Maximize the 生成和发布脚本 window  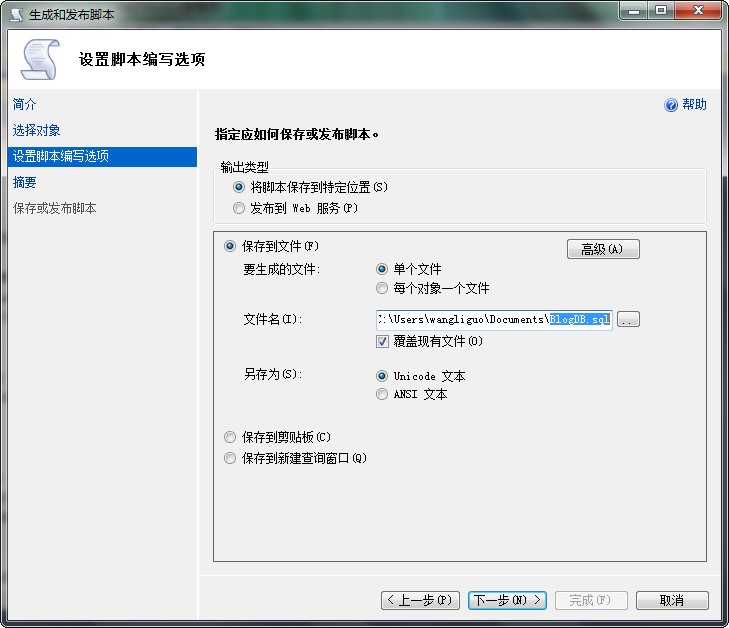(661, 11)
